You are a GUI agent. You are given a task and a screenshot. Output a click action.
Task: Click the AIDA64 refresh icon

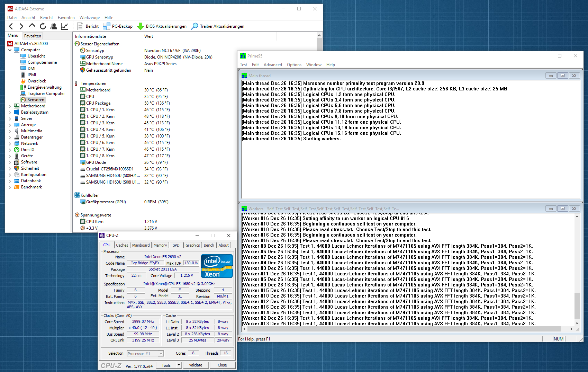[43, 26]
